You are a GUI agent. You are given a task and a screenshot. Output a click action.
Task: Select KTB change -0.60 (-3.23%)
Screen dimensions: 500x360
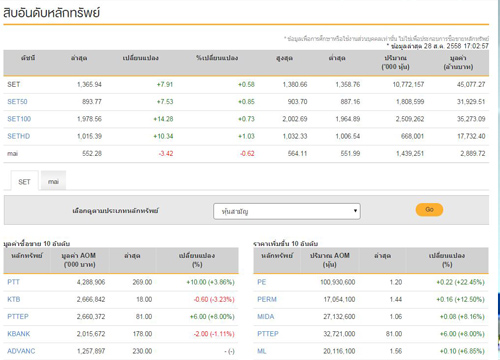coord(214,299)
